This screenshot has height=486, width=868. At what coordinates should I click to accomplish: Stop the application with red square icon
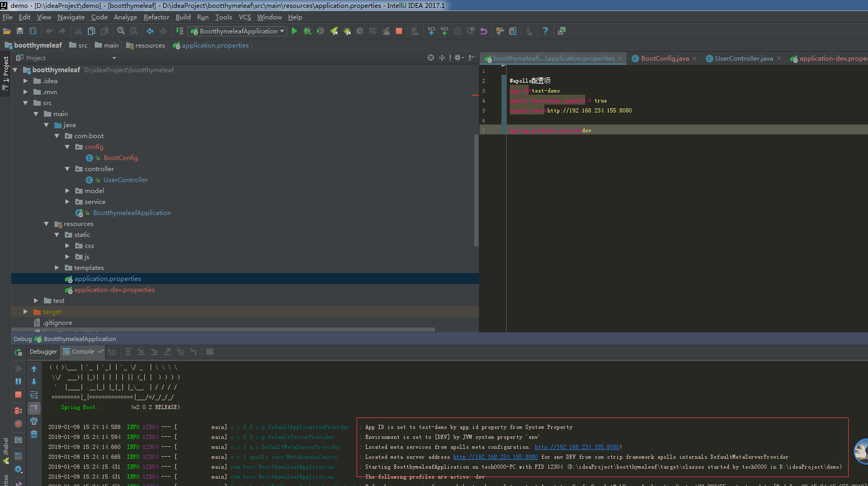pos(399,31)
